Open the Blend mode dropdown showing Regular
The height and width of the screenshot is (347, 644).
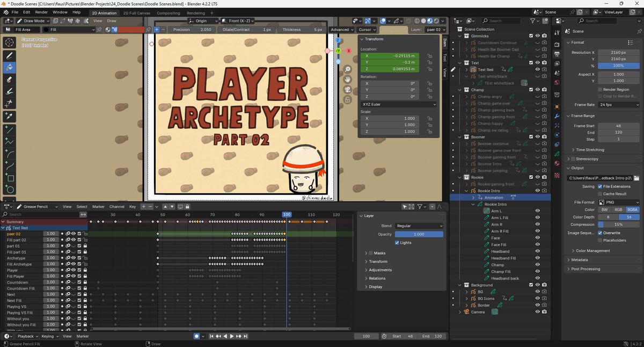419,226
